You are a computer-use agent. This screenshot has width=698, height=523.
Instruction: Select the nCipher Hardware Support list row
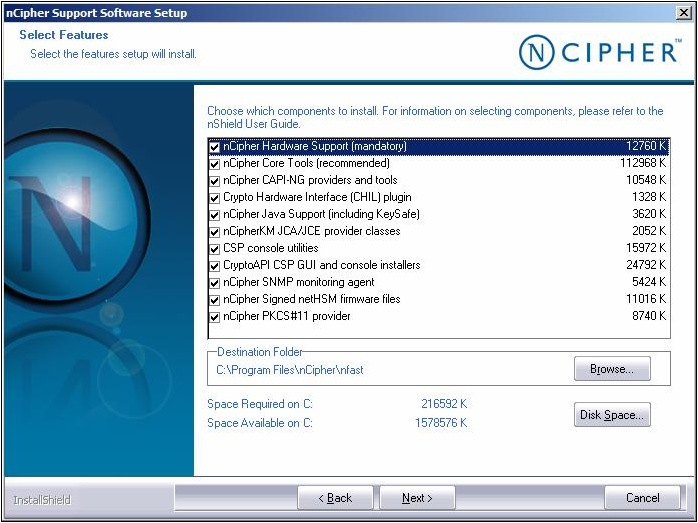point(400,147)
